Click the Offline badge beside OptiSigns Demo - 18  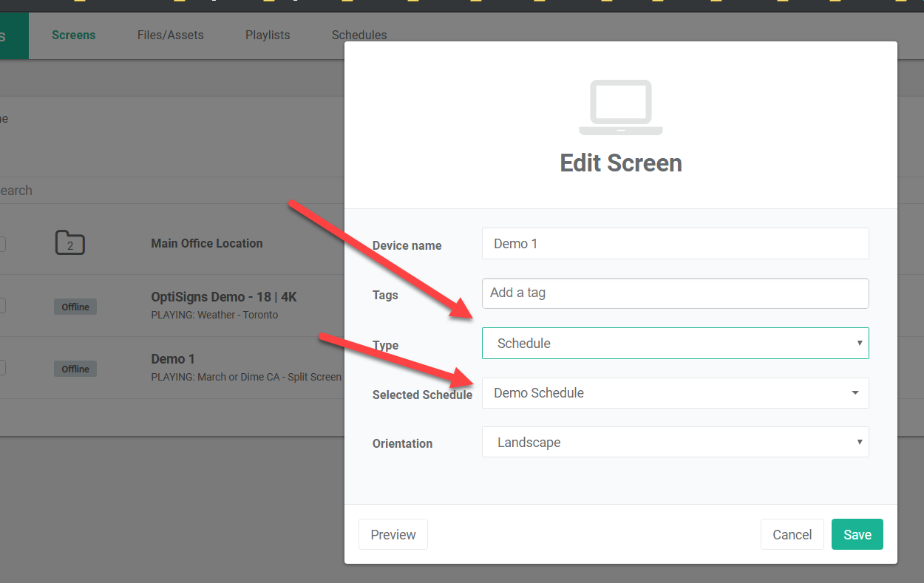coord(75,306)
